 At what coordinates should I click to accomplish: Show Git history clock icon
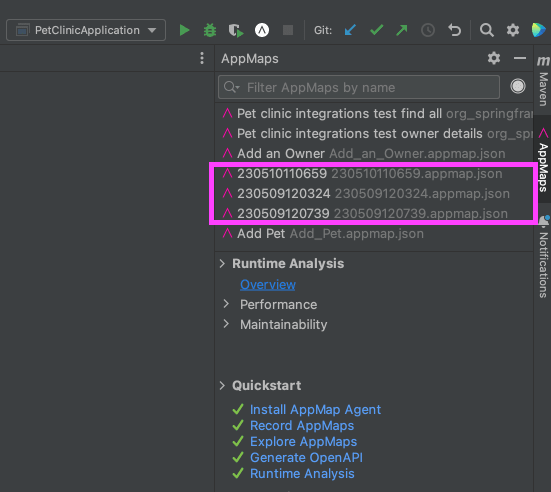428,30
